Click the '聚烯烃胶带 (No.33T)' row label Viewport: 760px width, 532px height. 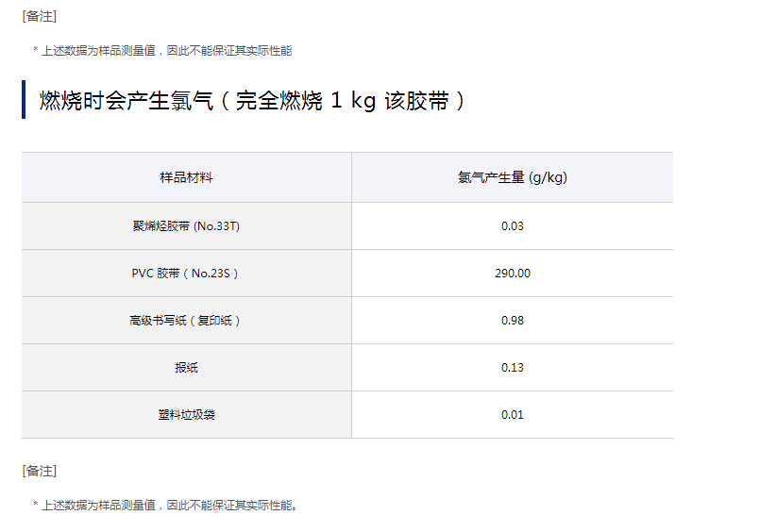point(186,226)
